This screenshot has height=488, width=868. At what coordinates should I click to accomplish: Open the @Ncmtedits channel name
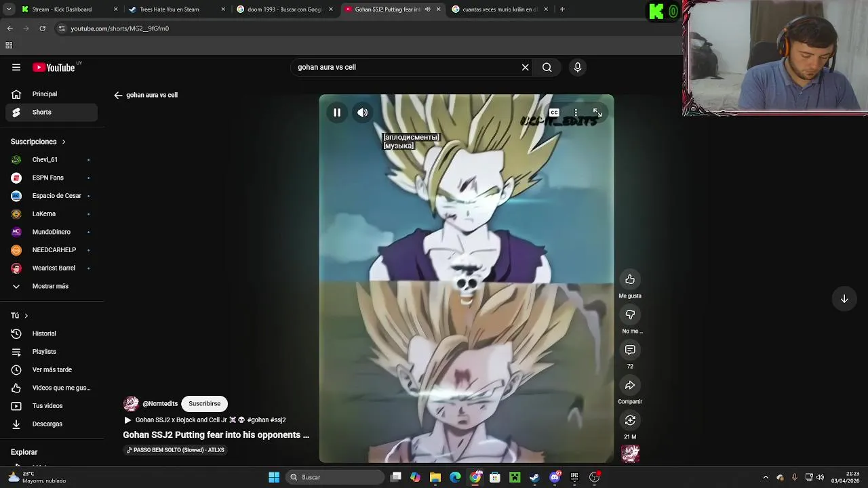[160, 404]
